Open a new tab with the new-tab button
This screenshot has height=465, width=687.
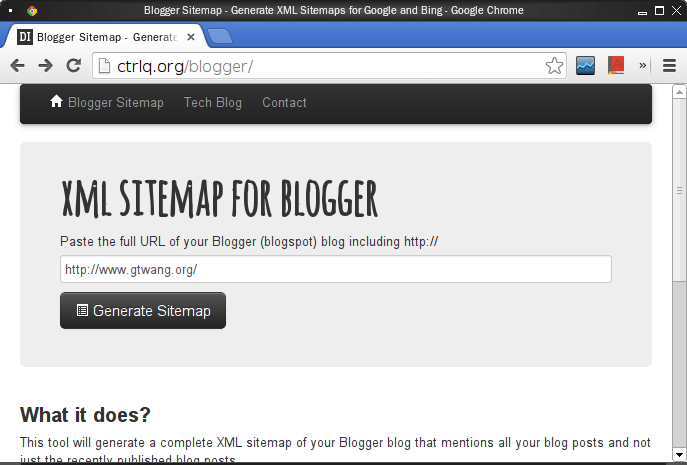(x=220, y=37)
